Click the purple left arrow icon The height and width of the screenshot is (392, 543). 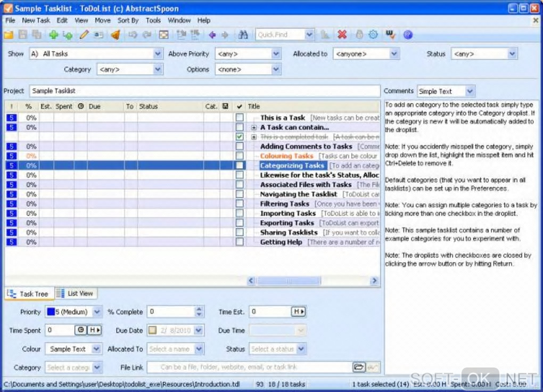coord(212,35)
